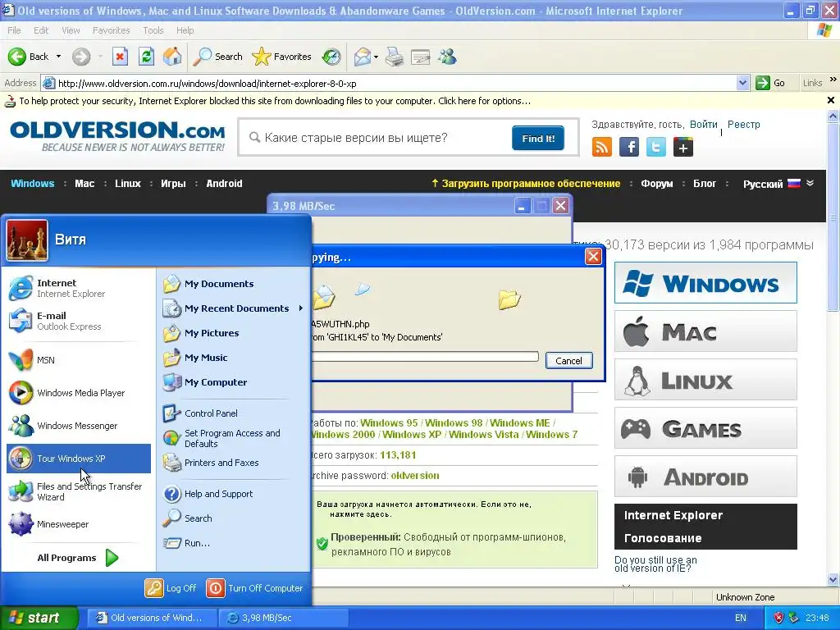
Task: Open Control Panel
Action: point(233,413)
